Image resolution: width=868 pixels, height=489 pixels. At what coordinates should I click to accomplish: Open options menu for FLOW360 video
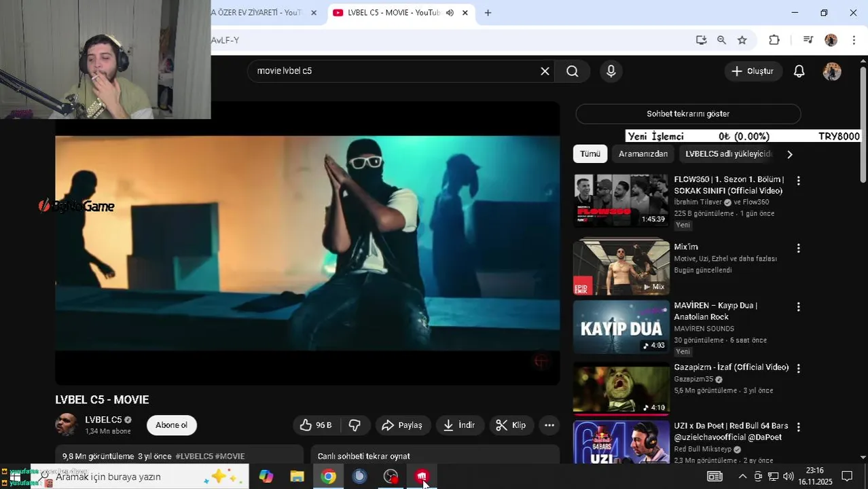pyautogui.click(x=799, y=181)
